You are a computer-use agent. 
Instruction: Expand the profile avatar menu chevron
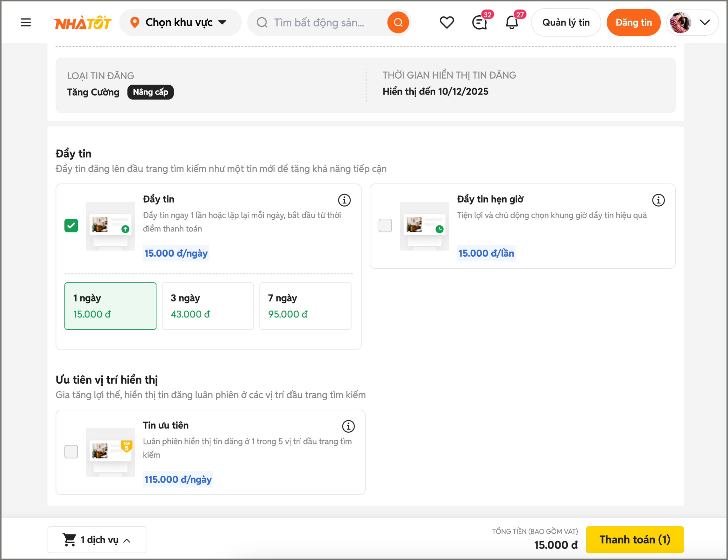[x=704, y=23]
